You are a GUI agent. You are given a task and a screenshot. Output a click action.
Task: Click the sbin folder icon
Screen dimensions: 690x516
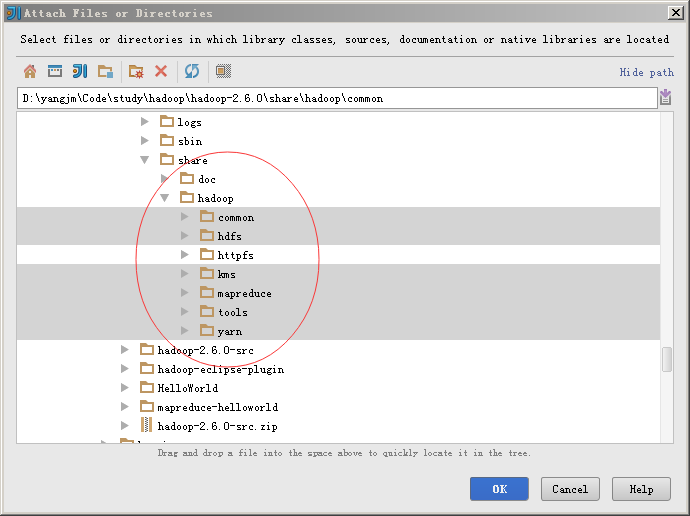click(x=167, y=140)
